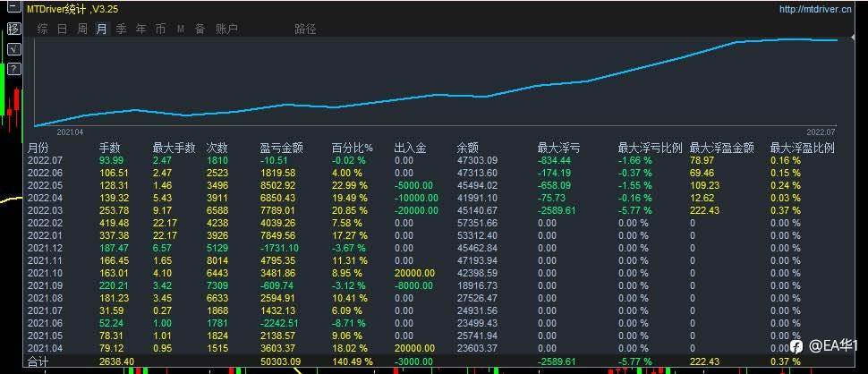Click the MTDriver统计 V3.25 title
This screenshot has height=374, width=868.
pyautogui.click(x=72, y=9)
